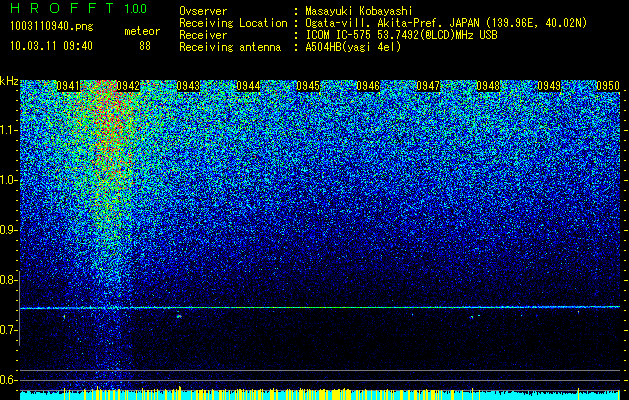The width and height of the screenshot is (629, 400).
Task: Click the A504HB(yagi 4el) antenna text
Action: (x=353, y=47)
